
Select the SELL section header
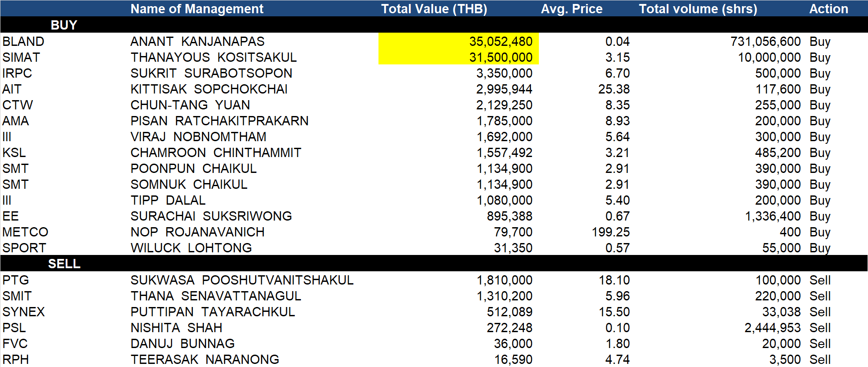tap(64, 264)
